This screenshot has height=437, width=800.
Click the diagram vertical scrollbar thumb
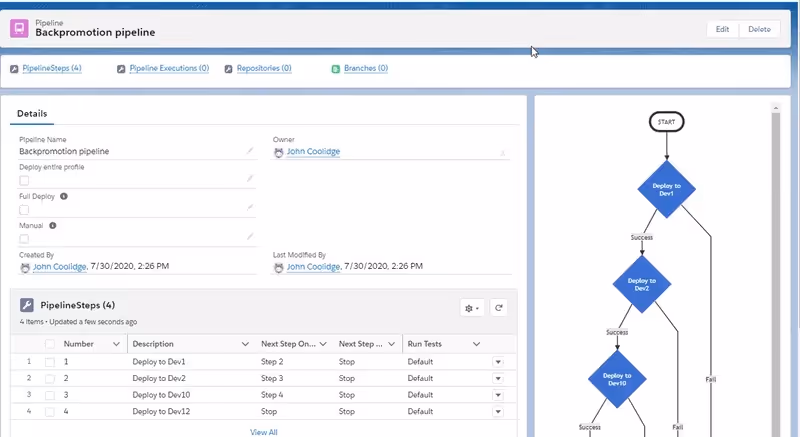(776, 274)
